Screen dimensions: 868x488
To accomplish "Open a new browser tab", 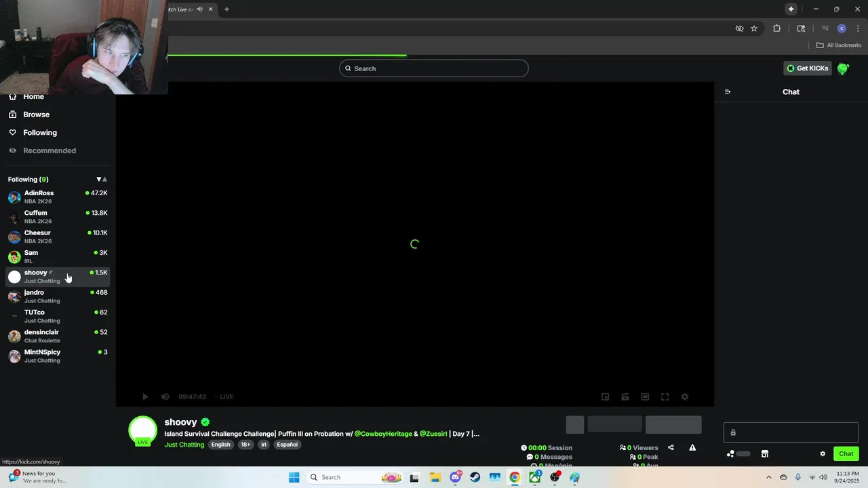I will [x=227, y=9].
